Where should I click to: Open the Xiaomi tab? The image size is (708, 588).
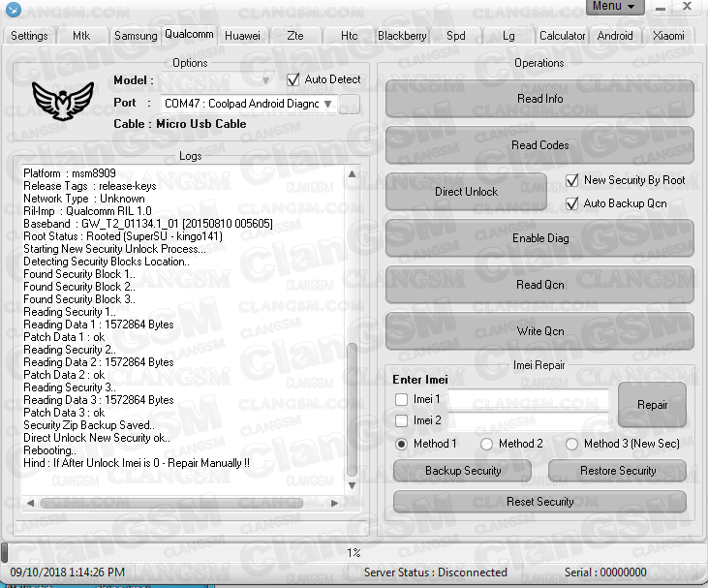(x=668, y=36)
